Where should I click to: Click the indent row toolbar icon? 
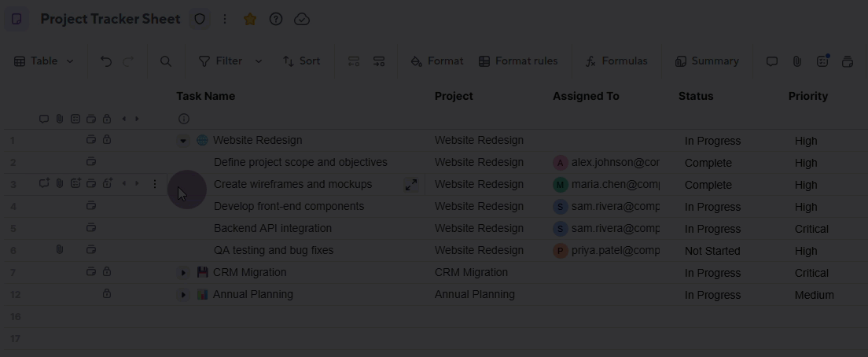(379, 61)
